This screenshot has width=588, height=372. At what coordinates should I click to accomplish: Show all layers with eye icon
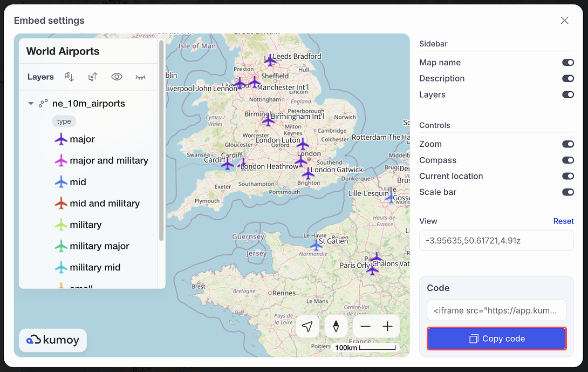pyautogui.click(x=117, y=77)
